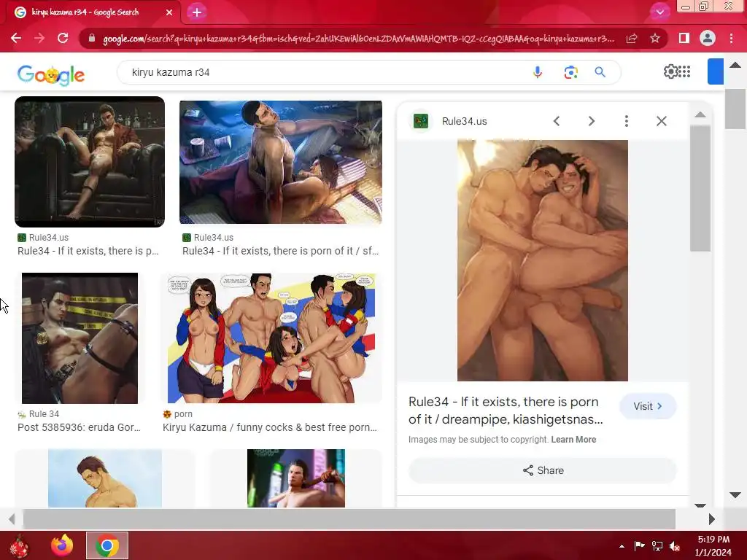Show the previous image in the preview panel
The image size is (747, 560).
click(557, 121)
